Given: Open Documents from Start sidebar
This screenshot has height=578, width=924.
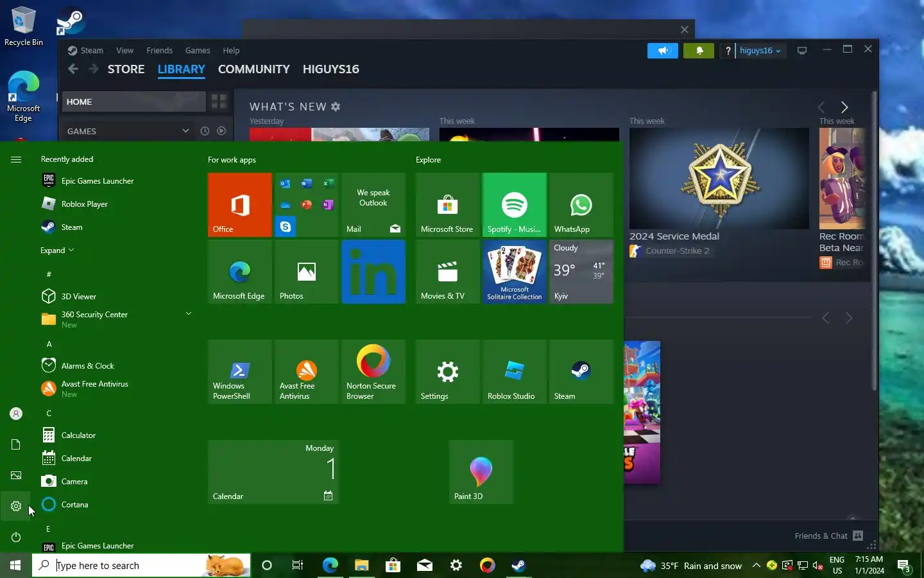Looking at the screenshot, I should 16,444.
